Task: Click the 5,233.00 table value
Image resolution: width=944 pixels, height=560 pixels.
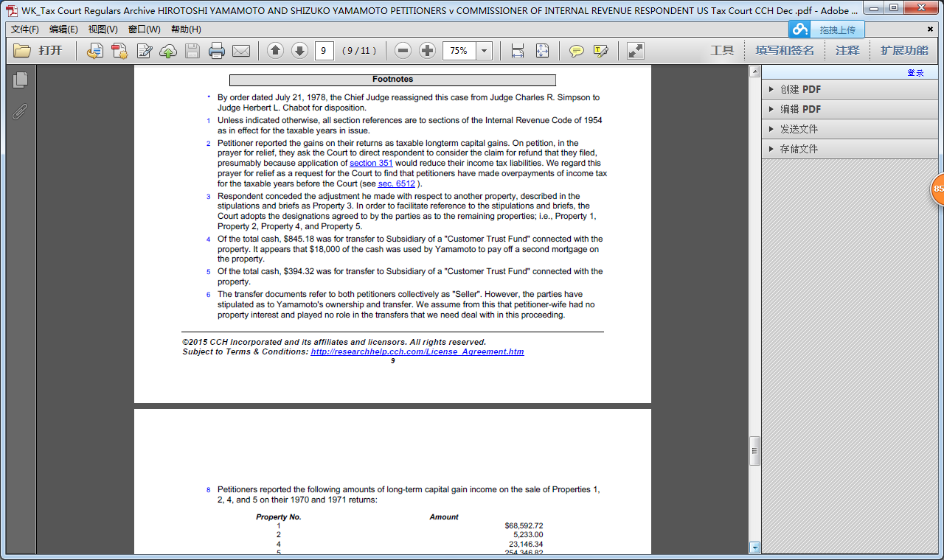Action: [x=528, y=535]
